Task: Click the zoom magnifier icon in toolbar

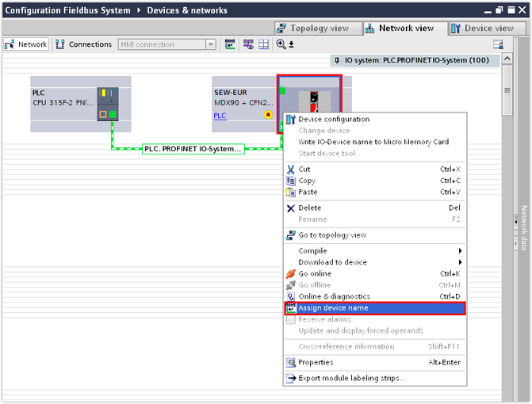Action: click(281, 44)
